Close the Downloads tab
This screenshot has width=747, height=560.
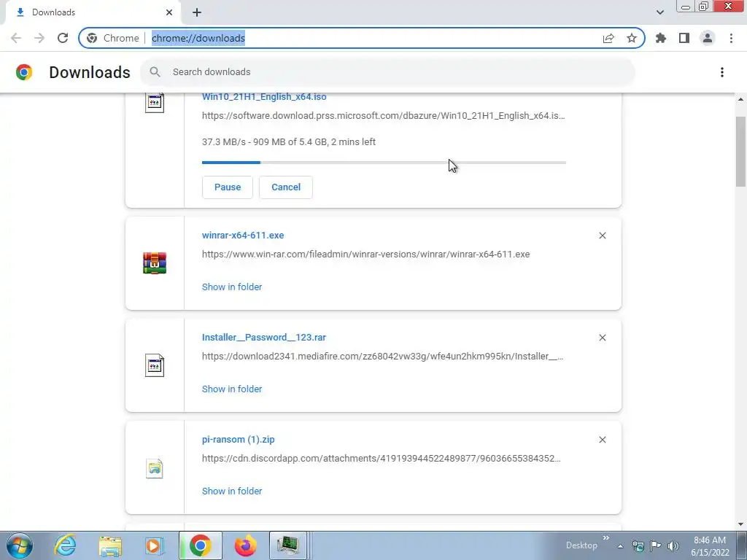click(x=169, y=12)
